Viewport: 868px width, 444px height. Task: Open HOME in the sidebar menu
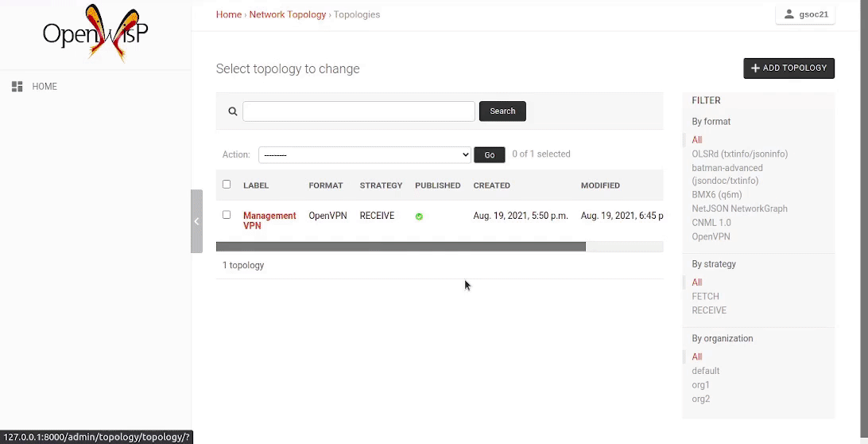(x=45, y=87)
